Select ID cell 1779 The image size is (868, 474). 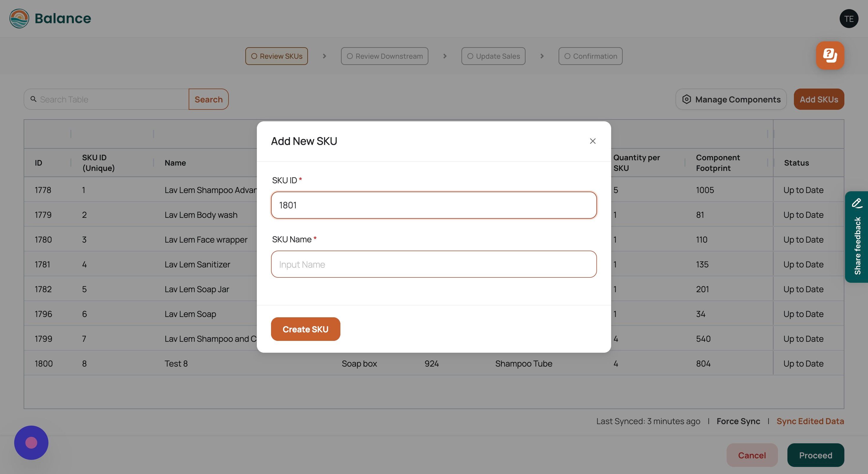click(43, 215)
